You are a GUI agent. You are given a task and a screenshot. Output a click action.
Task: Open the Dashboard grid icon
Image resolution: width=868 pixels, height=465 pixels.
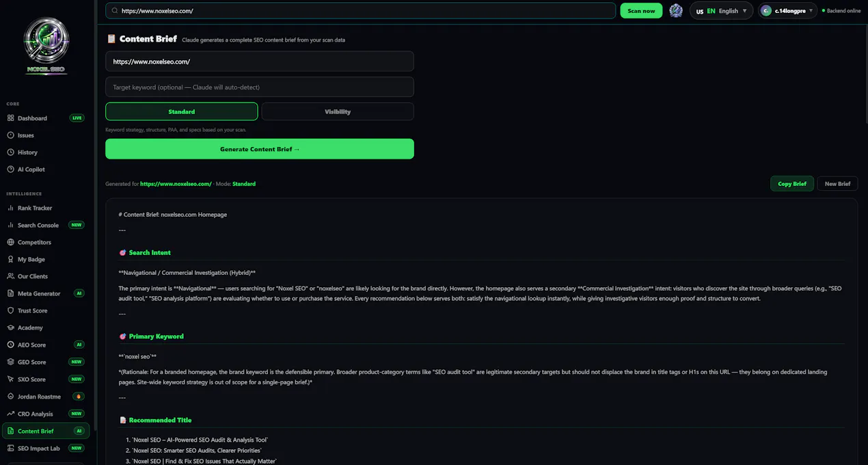coord(10,118)
